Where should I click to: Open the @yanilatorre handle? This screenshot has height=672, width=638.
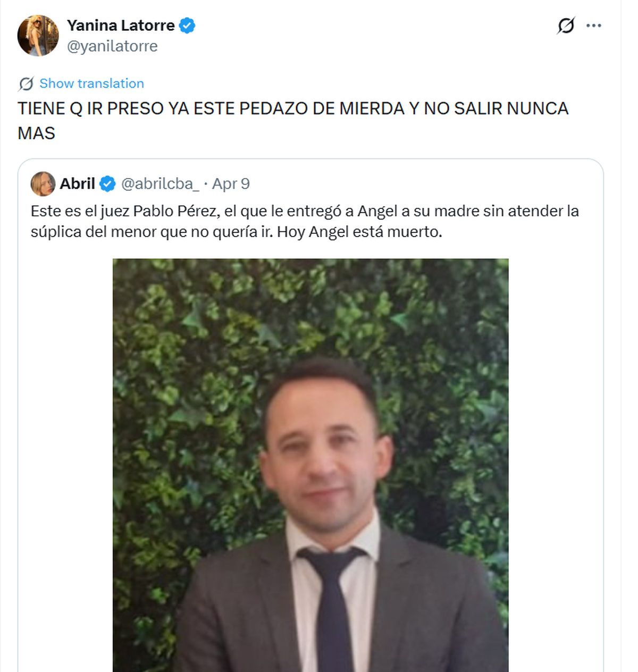[112, 46]
